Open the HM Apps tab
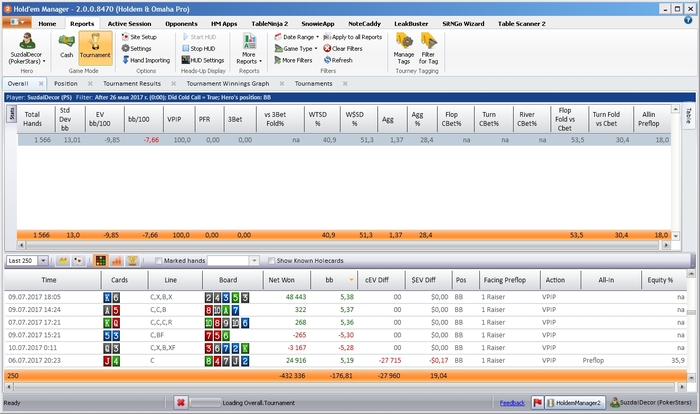700x414 pixels. [x=224, y=24]
